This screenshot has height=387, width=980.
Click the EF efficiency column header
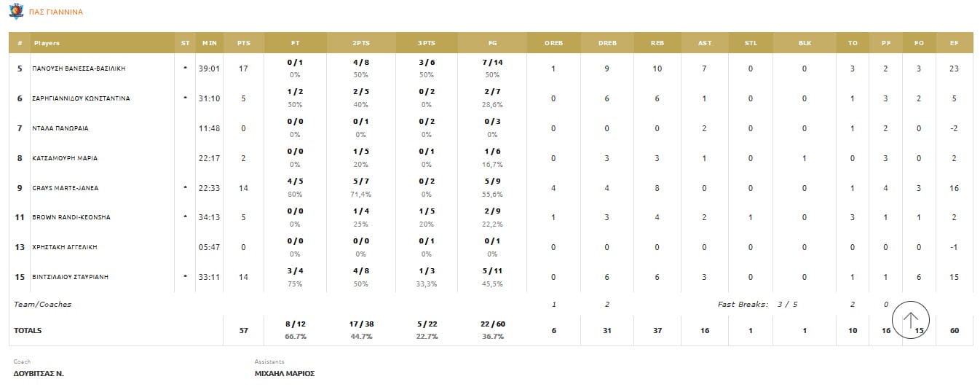954,43
